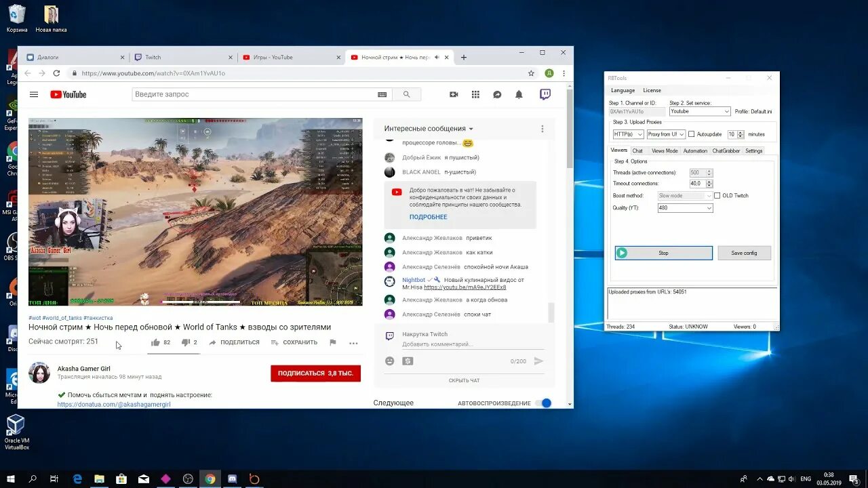Toggle the autoplay switch

(543, 403)
